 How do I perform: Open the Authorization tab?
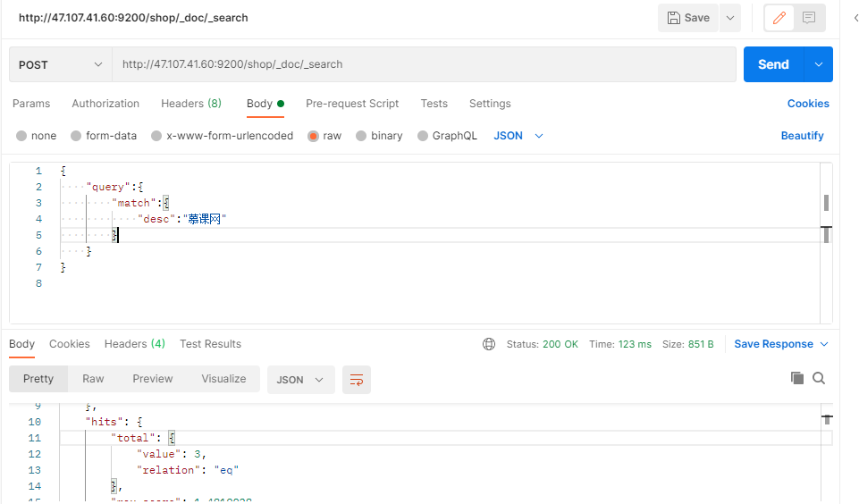(105, 104)
